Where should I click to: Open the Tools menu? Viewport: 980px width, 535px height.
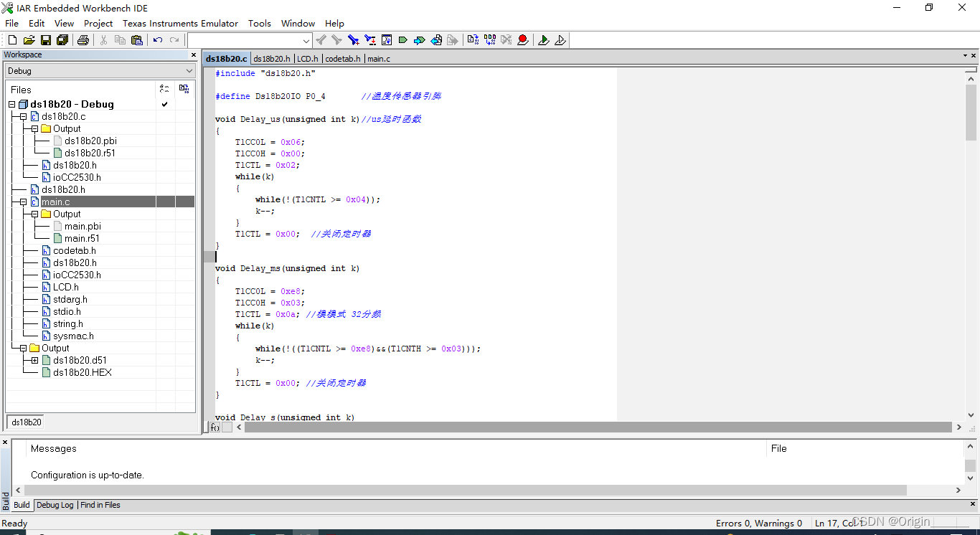(x=260, y=24)
